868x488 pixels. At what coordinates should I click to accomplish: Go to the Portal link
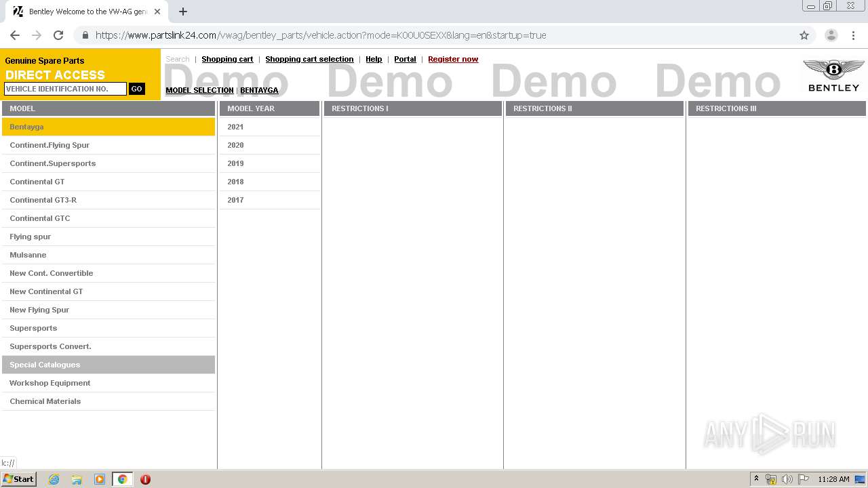(405, 59)
